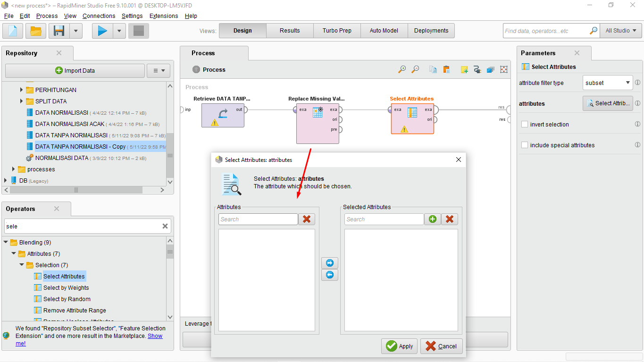Open process folder icon in toolbar
The width and height of the screenshot is (644, 362).
pyautogui.click(x=36, y=31)
